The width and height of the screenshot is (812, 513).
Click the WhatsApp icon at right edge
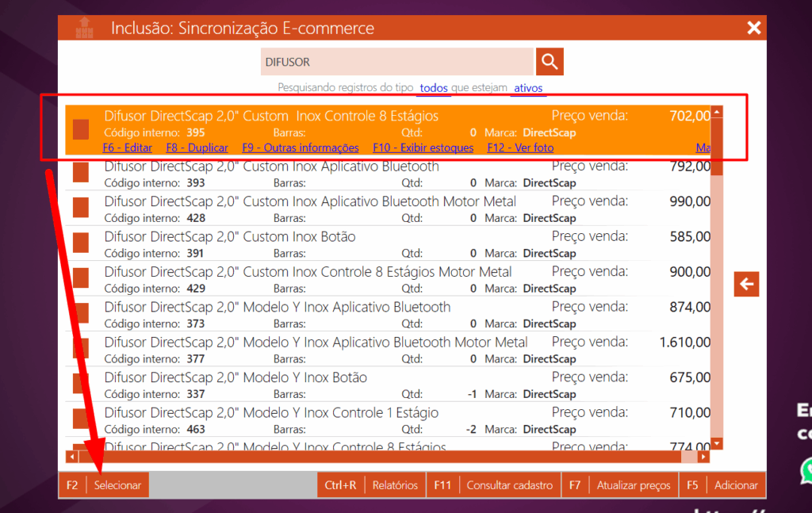tap(807, 469)
